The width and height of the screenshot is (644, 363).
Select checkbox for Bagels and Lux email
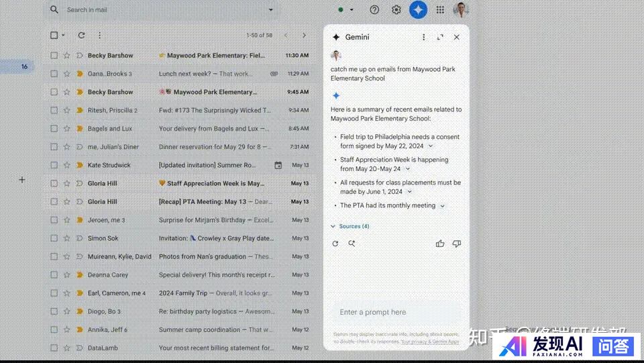pos(54,129)
